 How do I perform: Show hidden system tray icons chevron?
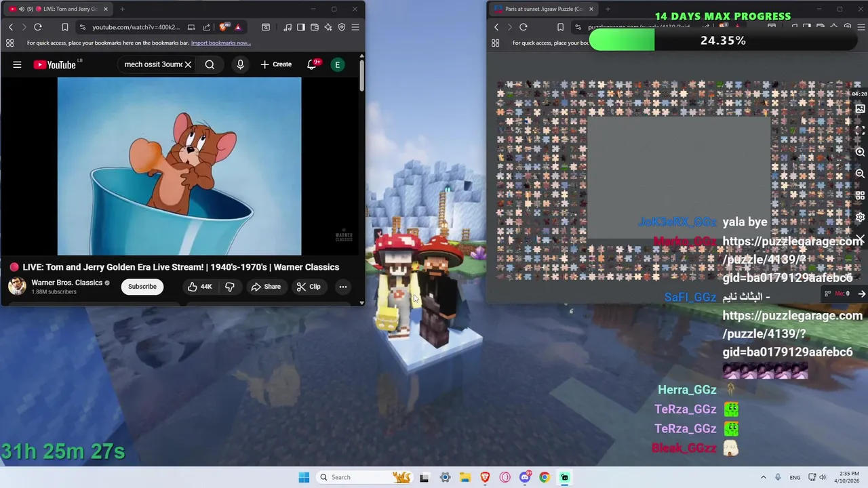[763, 477]
